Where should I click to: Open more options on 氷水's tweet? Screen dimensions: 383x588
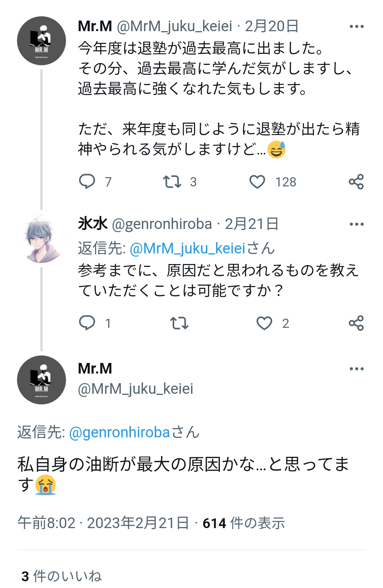[356, 224]
